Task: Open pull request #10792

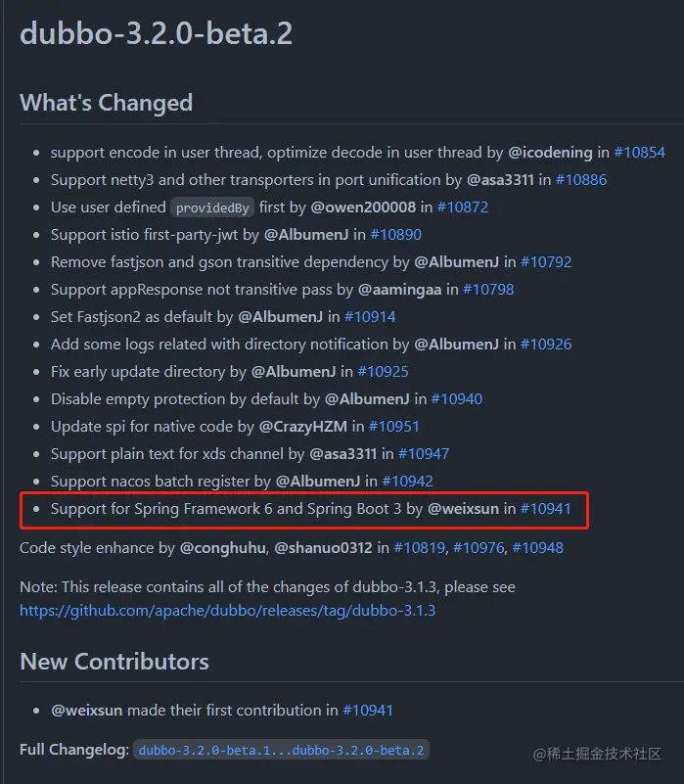Action: click(546, 262)
